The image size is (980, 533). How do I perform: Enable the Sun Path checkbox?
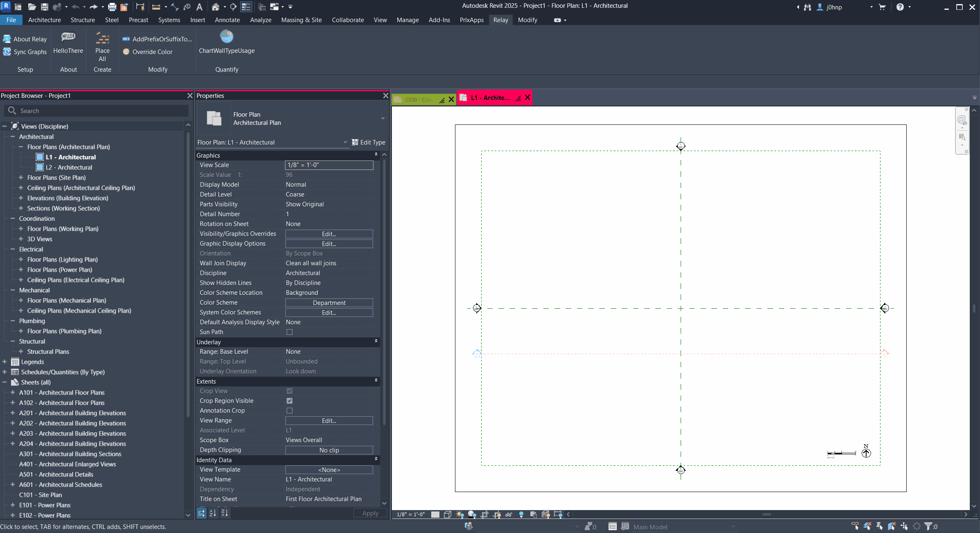click(x=290, y=332)
